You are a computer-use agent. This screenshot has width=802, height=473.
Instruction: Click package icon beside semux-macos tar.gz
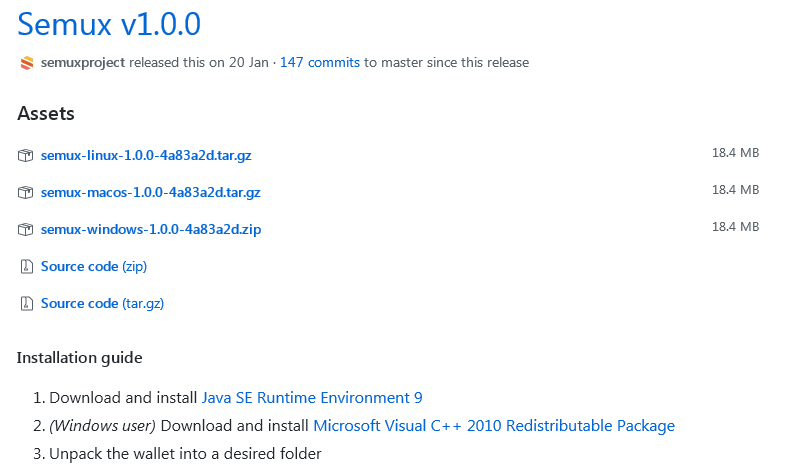coord(26,192)
